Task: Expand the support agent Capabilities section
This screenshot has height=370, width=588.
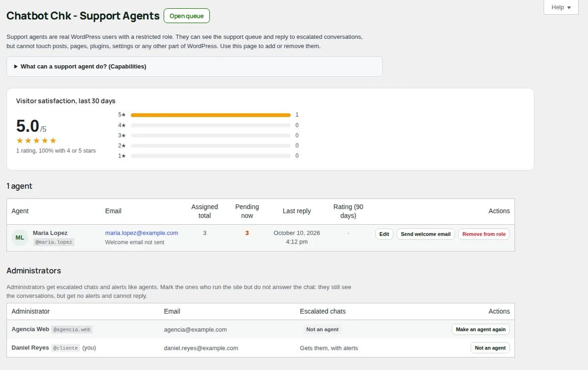Action: pyautogui.click(x=195, y=67)
